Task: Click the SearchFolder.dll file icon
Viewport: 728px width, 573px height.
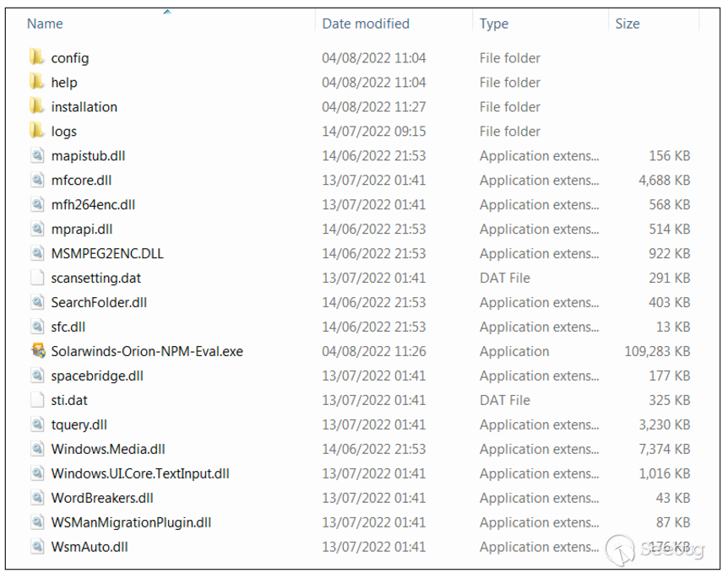Action: coord(37,302)
